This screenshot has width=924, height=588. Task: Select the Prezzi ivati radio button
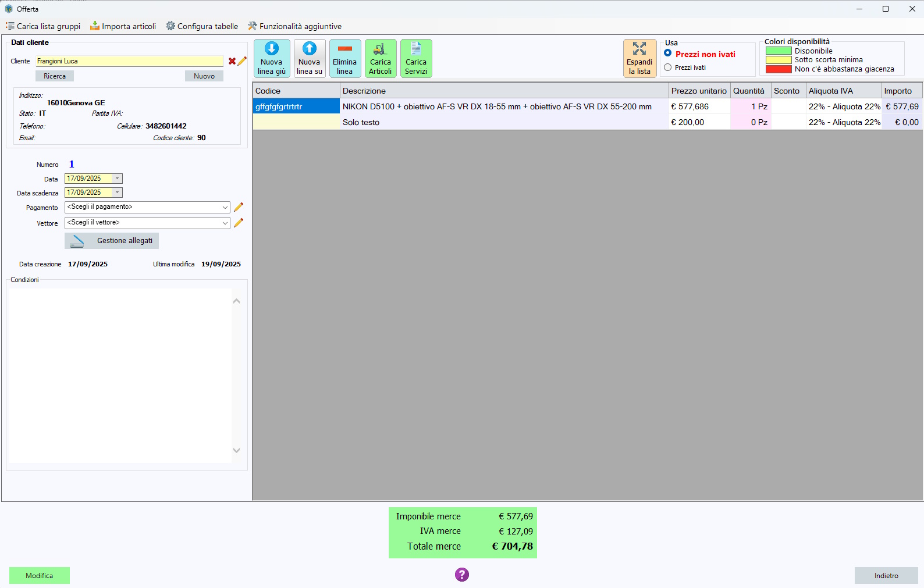[x=668, y=67]
